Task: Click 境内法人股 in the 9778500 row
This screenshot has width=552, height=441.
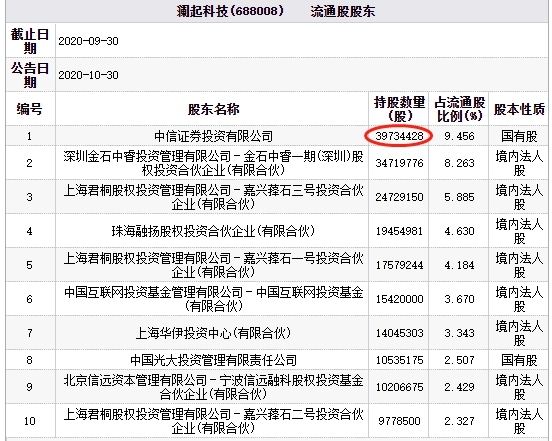Action: coord(519,421)
